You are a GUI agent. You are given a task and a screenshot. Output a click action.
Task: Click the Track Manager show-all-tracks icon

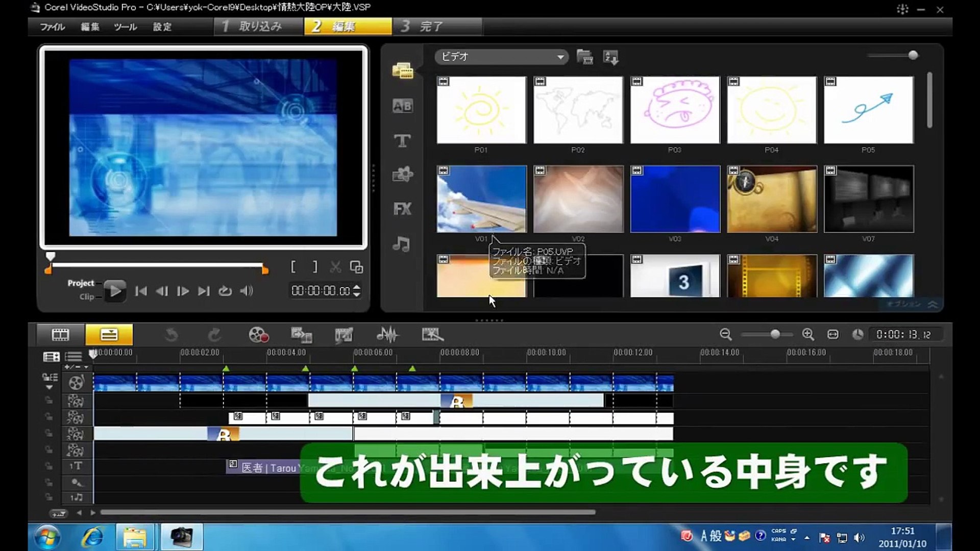(51, 357)
